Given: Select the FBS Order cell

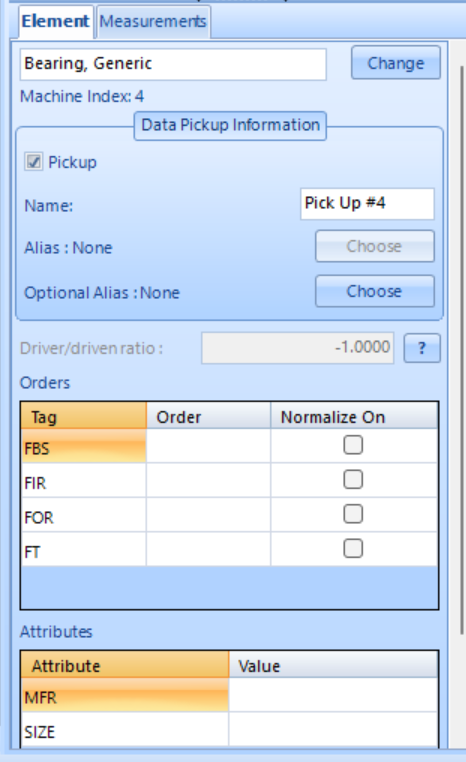Looking at the screenshot, I should 208,446.
